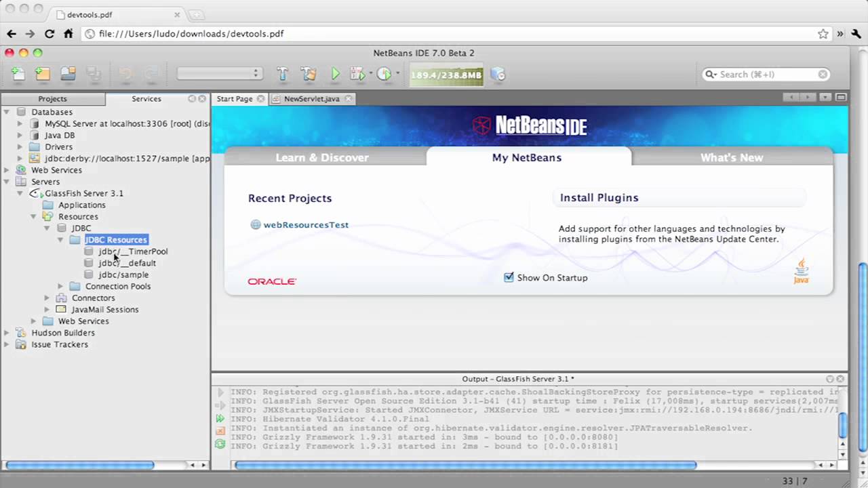The height and width of the screenshot is (488, 868).
Task: Select the Applications folder node
Action: [81, 205]
